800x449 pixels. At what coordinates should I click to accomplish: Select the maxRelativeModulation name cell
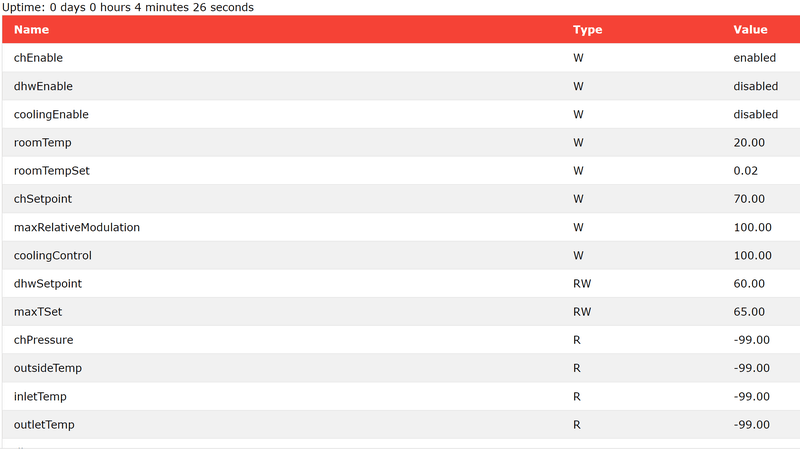(x=77, y=227)
